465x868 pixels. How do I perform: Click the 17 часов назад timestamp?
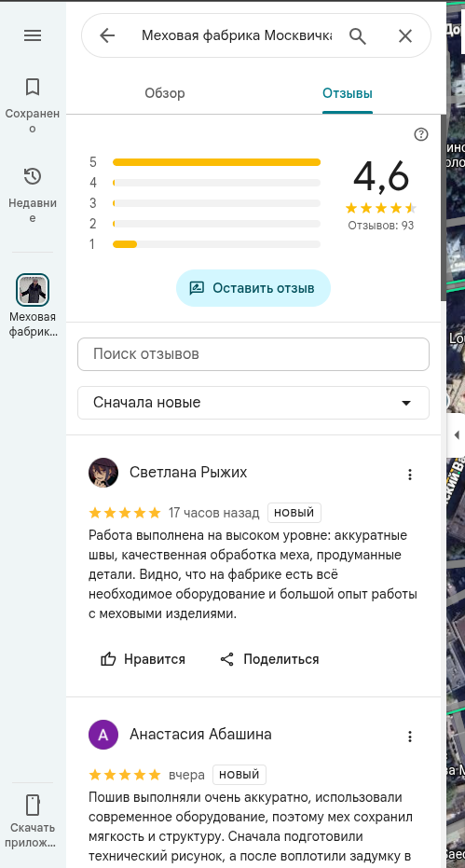(213, 513)
